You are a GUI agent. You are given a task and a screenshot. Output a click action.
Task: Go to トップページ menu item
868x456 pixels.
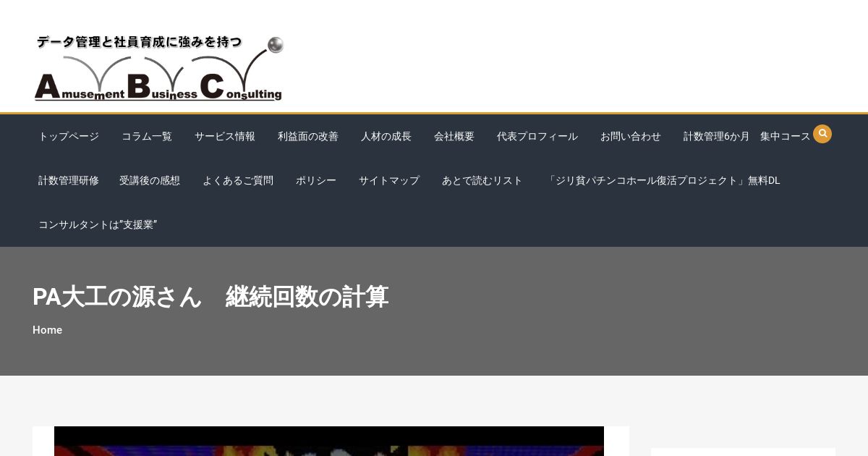(69, 136)
